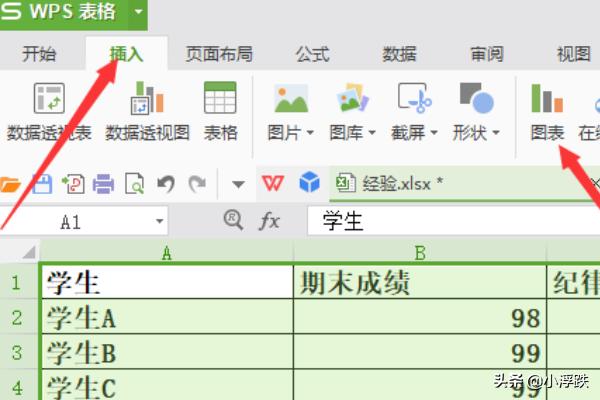Insert a 表格 table

[x=220, y=112]
